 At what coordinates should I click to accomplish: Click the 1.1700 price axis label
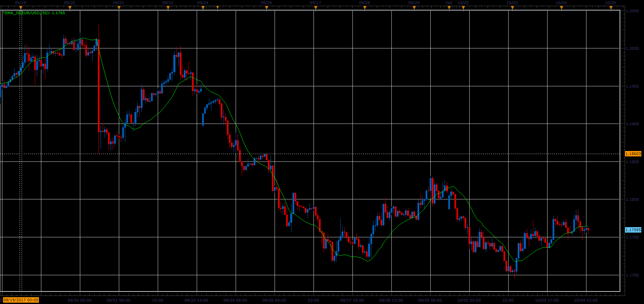click(x=632, y=275)
